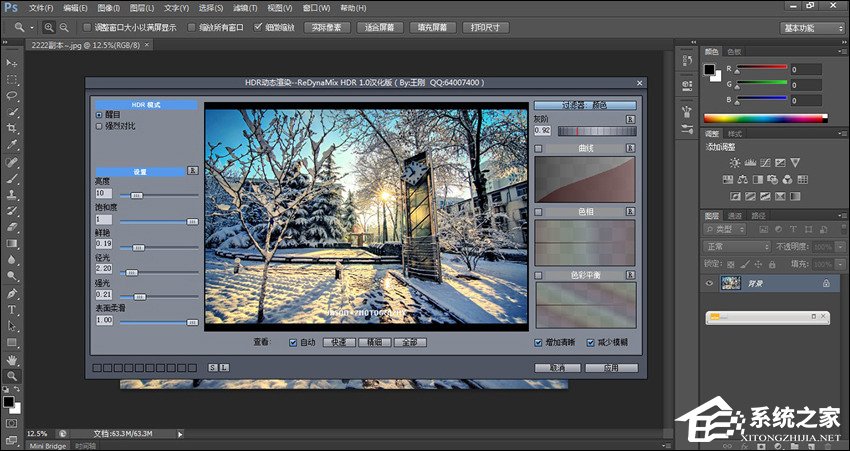Image resolution: width=850 pixels, height=451 pixels.
Task: Enable the 强烈对比 mode option
Action: (98, 126)
